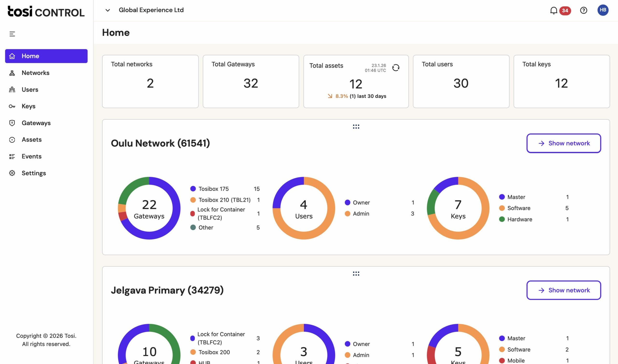Viewport: 618px width, 364px height.
Task: Show network for Jelgava Primary
Action: click(x=563, y=290)
